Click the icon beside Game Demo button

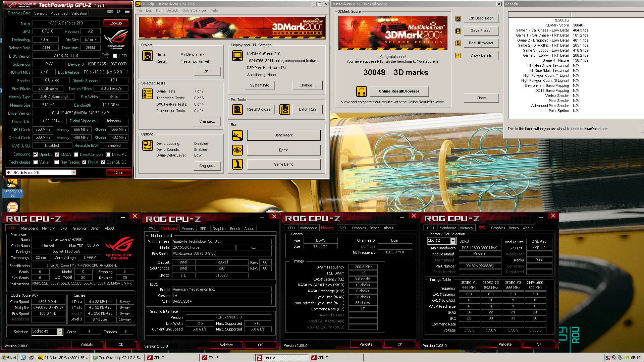(237, 164)
